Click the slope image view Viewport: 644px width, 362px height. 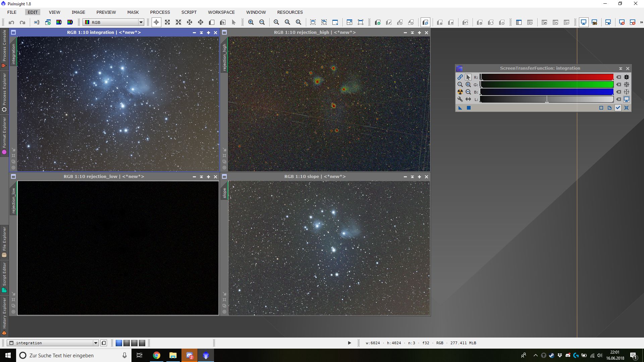pos(329,248)
